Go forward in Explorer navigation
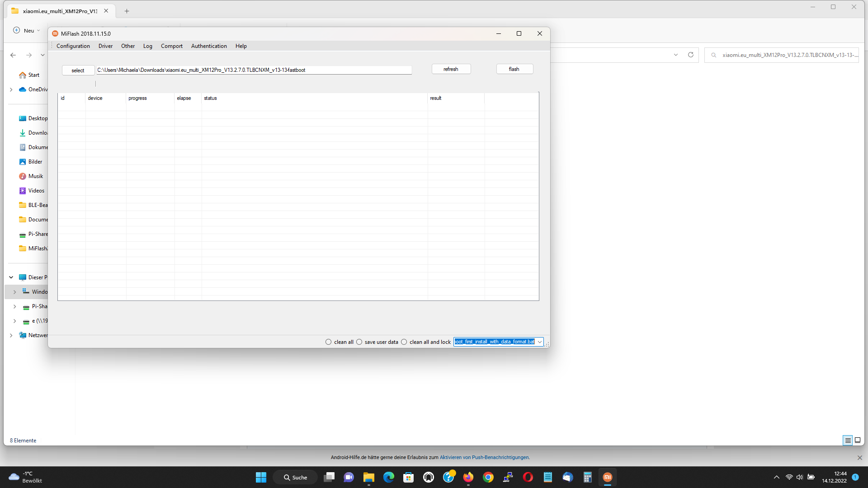Screen dimensions: 868x488 29,55
